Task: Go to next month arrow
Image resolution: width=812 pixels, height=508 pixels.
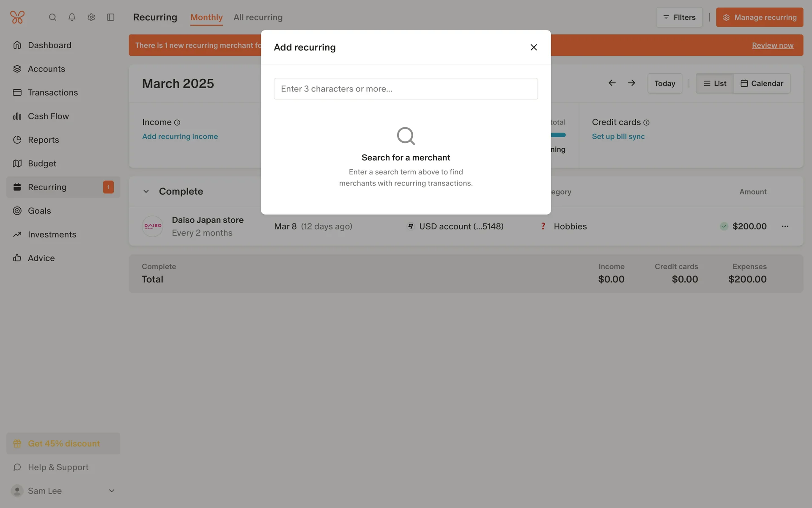Action: coord(631,83)
